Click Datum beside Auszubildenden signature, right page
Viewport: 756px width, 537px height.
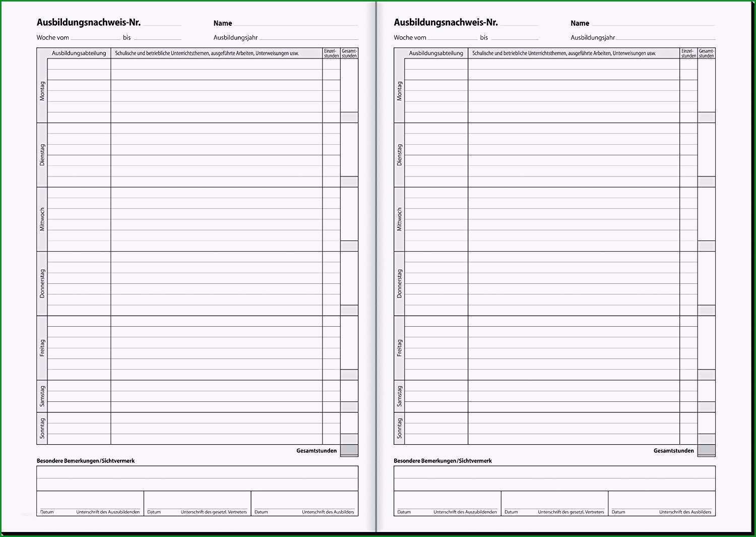404,512
